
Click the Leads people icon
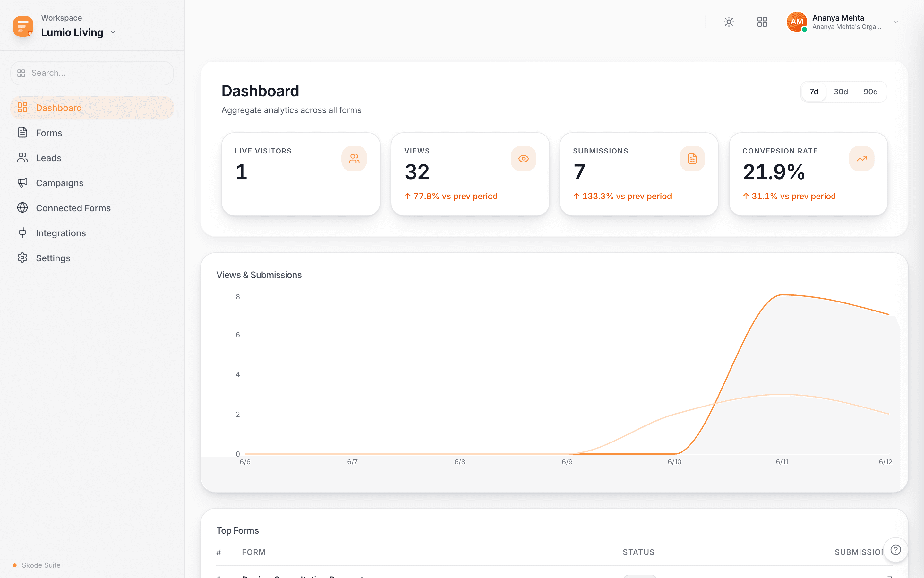pyautogui.click(x=22, y=157)
